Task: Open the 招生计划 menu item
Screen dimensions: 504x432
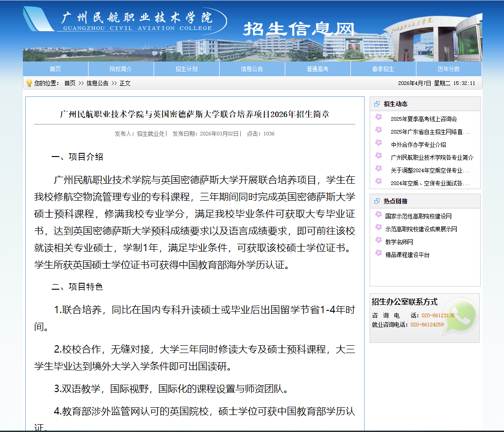Action: pyautogui.click(x=186, y=68)
